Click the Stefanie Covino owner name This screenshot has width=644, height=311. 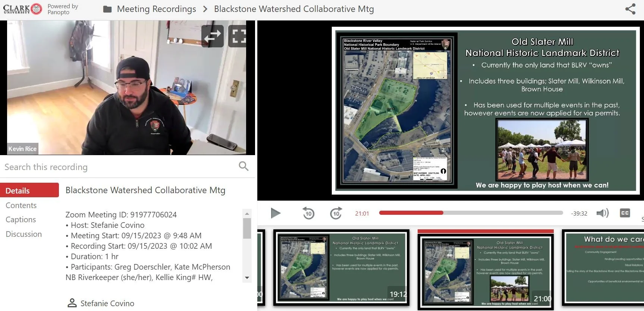[107, 304]
